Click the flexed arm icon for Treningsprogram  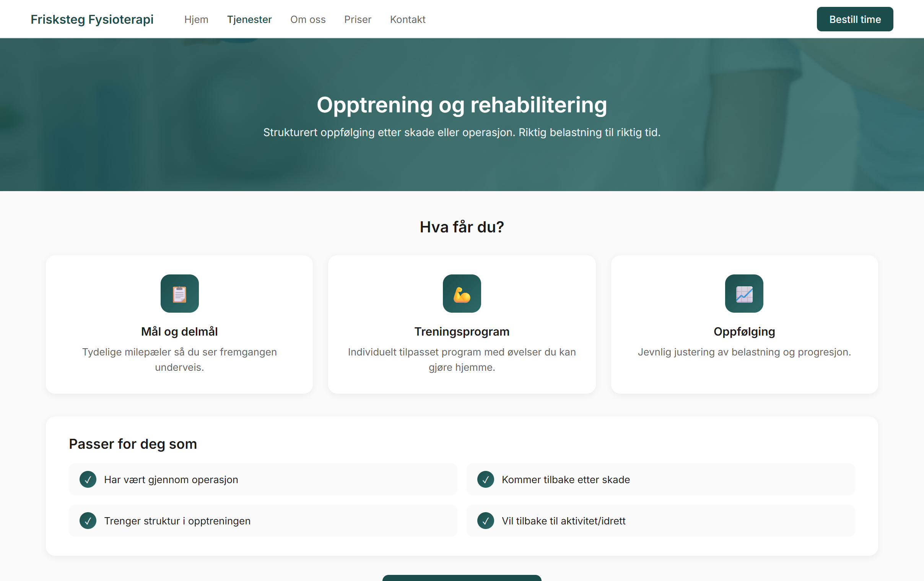coord(462,294)
